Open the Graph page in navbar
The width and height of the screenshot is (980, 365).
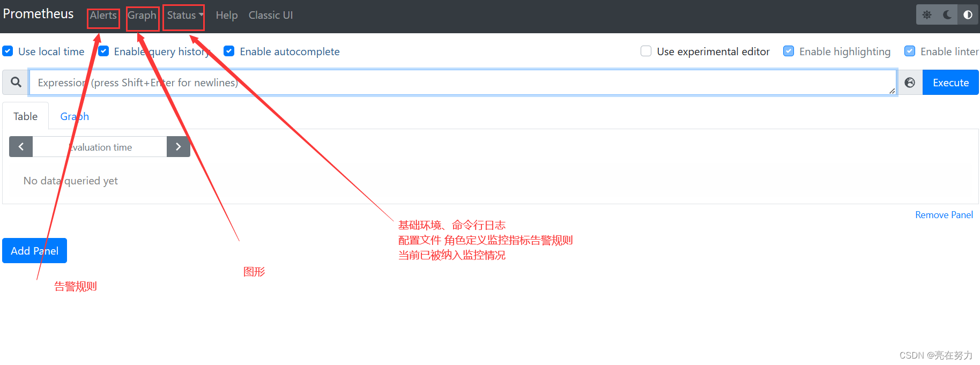click(142, 15)
